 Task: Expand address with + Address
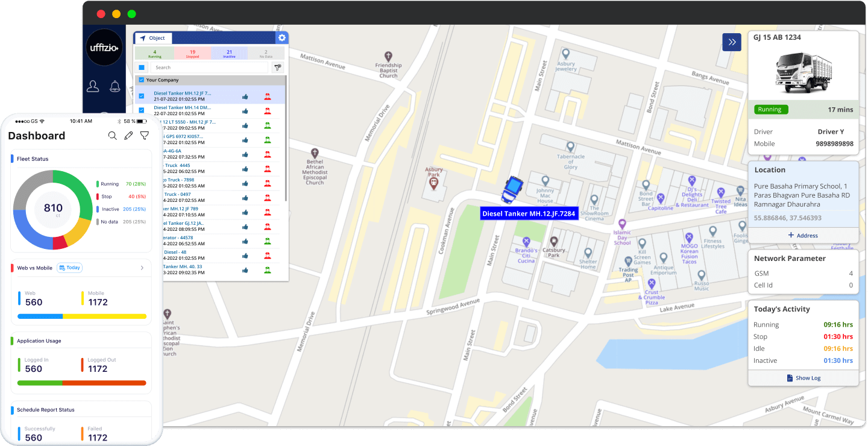(803, 235)
